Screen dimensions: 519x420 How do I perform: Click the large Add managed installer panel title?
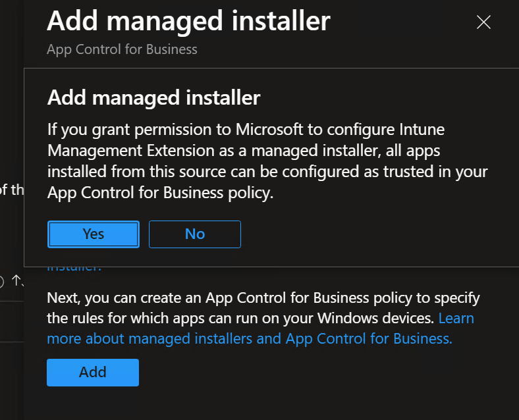click(188, 21)
